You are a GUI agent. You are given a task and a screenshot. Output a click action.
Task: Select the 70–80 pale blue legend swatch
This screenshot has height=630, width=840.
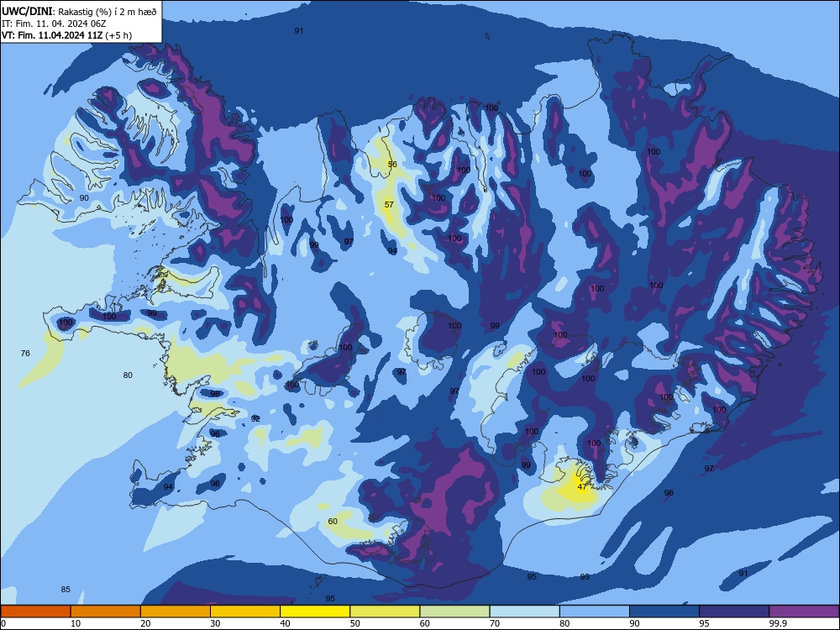(x=524, y=612)
